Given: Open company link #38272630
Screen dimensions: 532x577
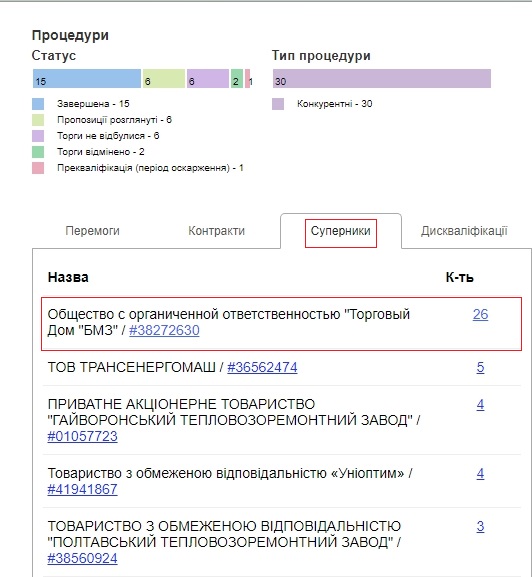Looking at the screenshot, I should tap(164, 330).
